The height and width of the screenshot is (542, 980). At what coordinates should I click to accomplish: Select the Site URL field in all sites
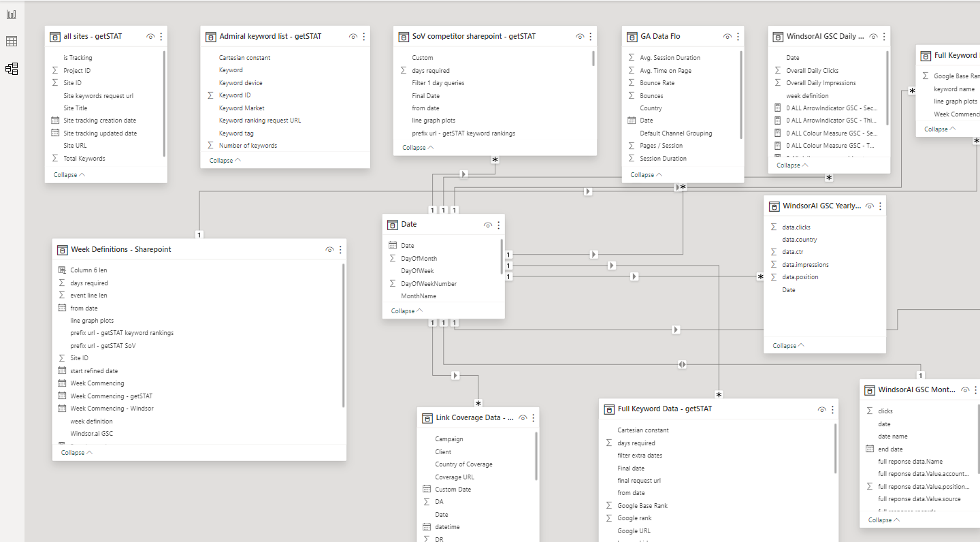coord(75,146)
